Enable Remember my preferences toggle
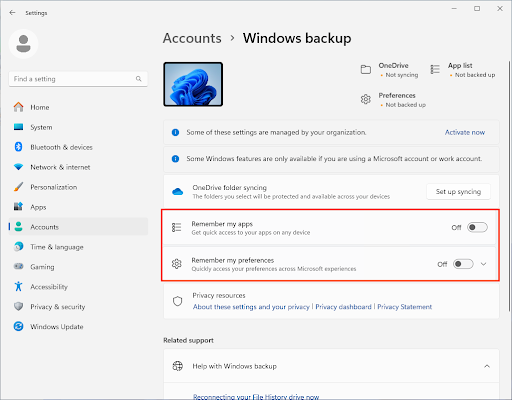 click(x=463, y=264)
